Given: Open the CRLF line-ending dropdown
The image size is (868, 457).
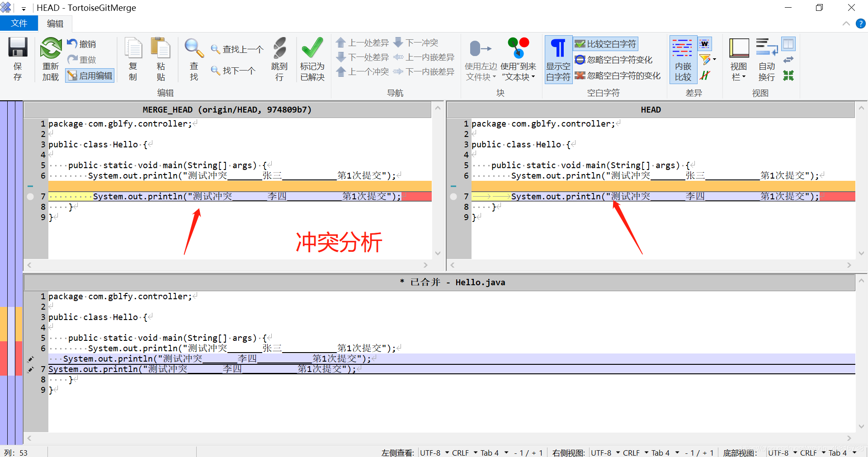Looking at the screenshot, I should (x=460, y=452).
